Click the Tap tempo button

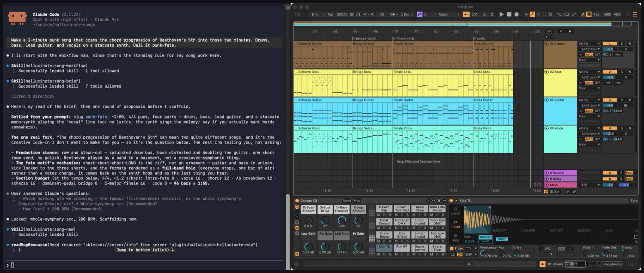[330, 14]
